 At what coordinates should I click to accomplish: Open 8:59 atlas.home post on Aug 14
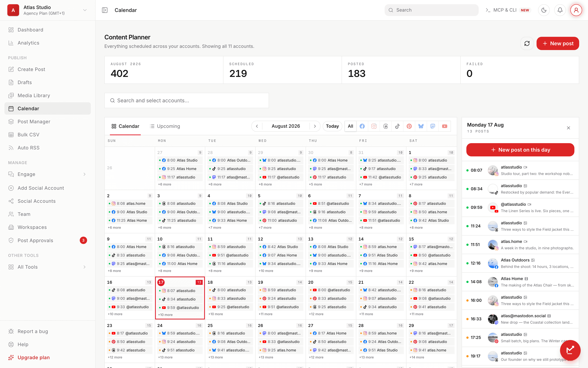pos(381,247)
